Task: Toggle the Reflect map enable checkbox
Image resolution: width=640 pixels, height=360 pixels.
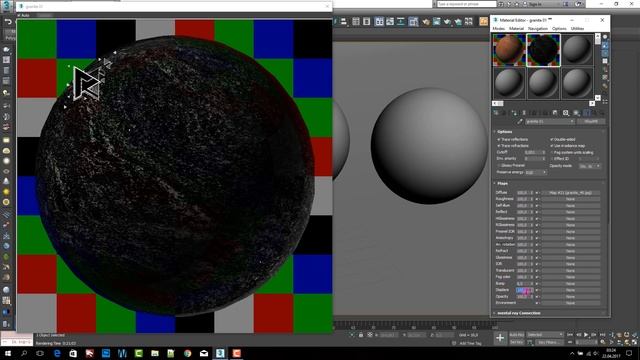Action: [x=537, y=212]
